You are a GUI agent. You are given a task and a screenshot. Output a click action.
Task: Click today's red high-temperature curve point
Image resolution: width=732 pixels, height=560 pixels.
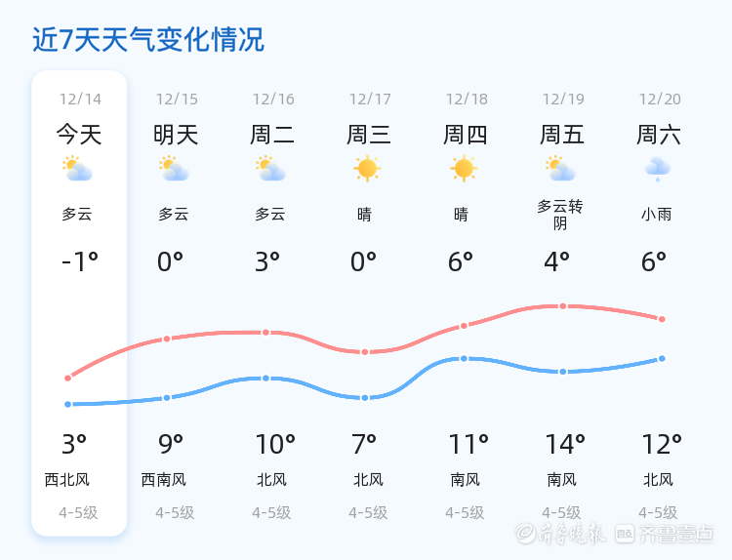pyautogui.click(x=68, y=378)
